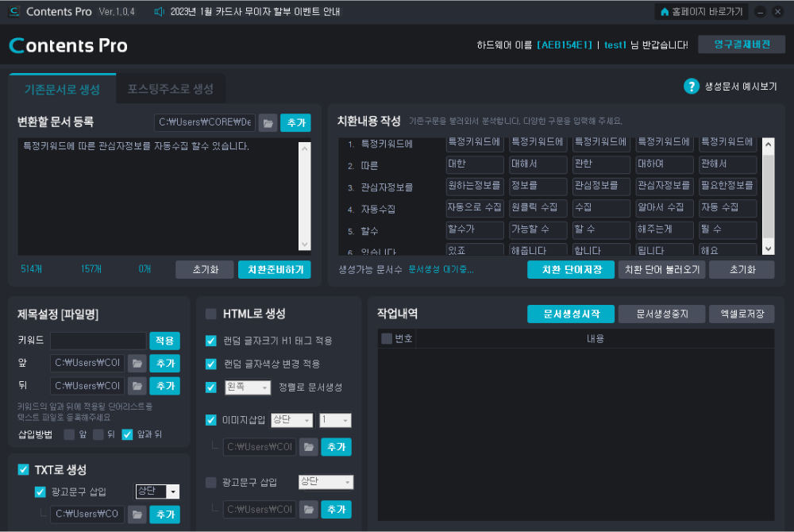Browse folder icon for TXT ad text path
The width and height of the screenshot is (794, 532).
pos(137,515)
